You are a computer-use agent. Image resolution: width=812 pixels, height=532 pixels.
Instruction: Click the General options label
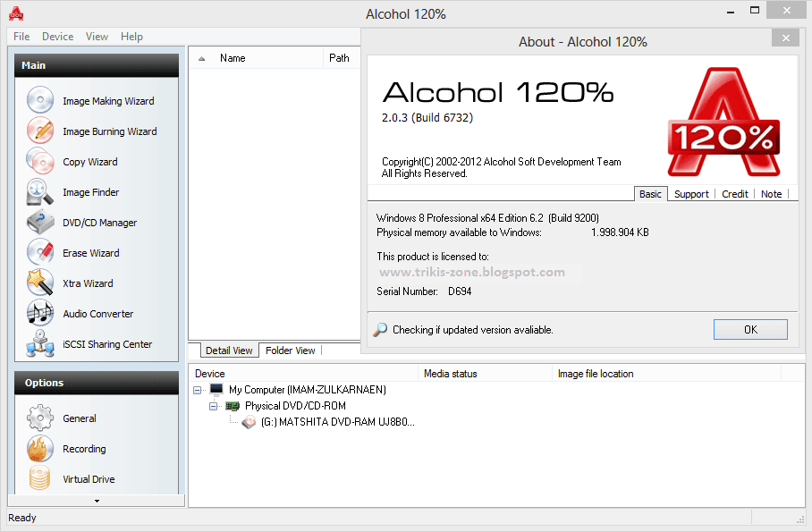(80, 418)
